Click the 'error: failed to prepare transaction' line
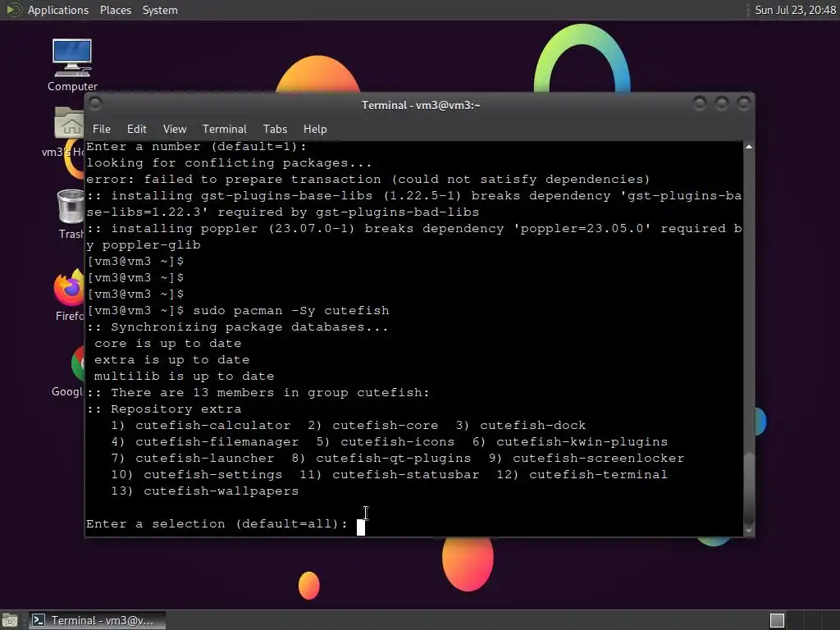Viewport: 840px width, 630px height. [x=368, y=180]
